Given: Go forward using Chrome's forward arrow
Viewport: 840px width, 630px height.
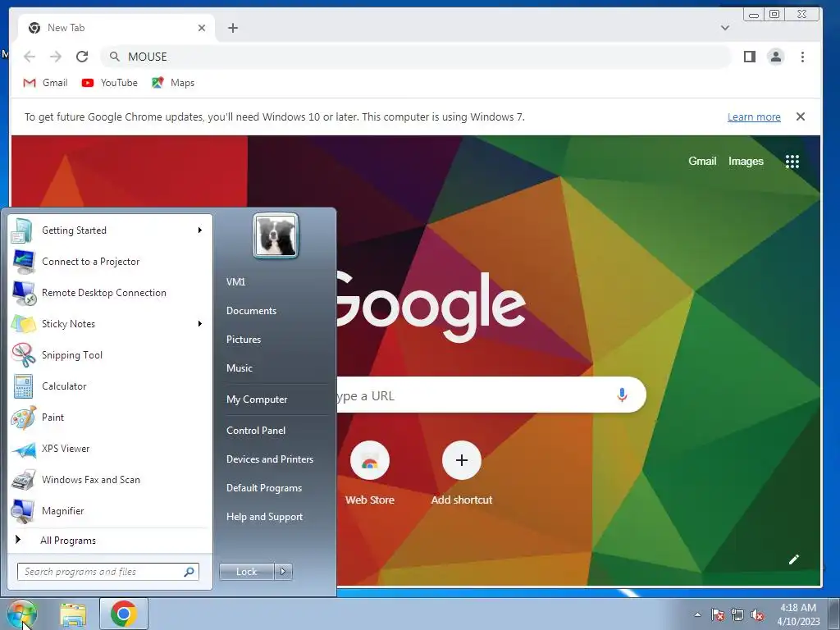Looking at the screenshot, I should [x=56, y=57].
